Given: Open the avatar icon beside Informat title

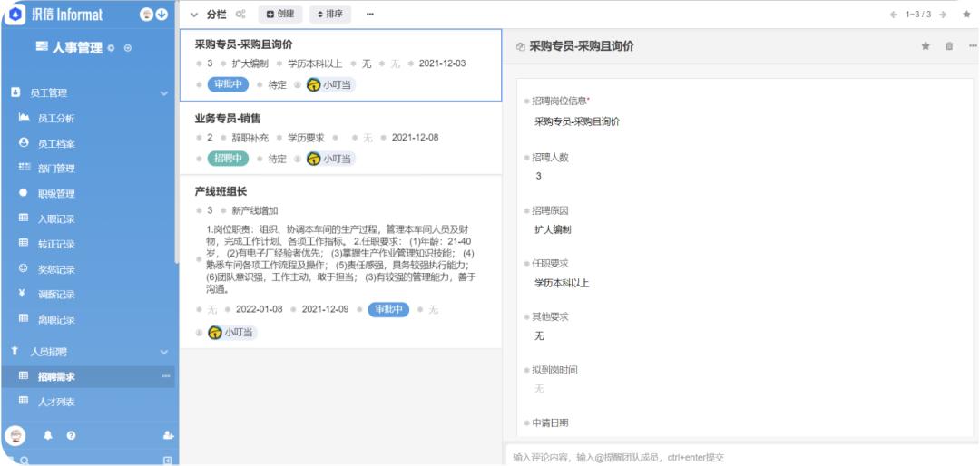Looking at the screenshot, I should tap(147, 15).
